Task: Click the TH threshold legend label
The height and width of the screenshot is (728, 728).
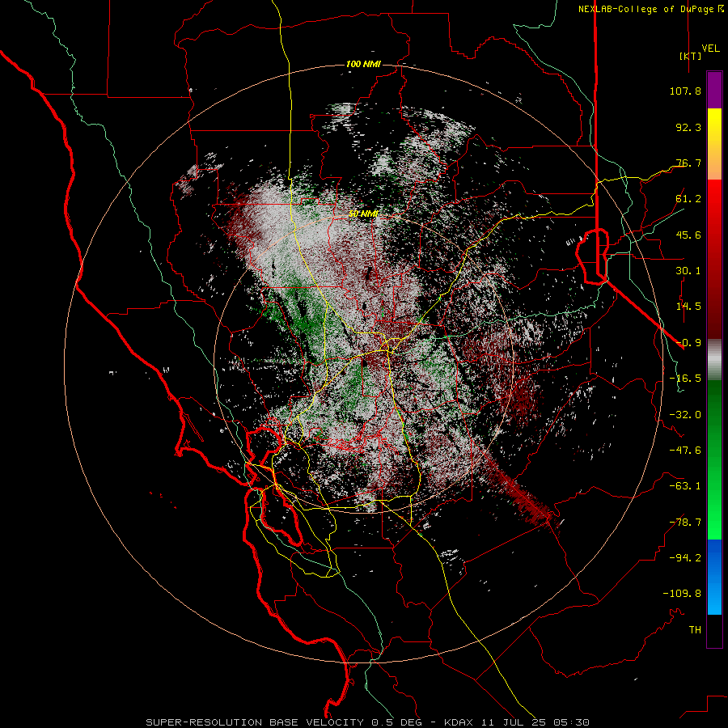Action: [695, 630]
